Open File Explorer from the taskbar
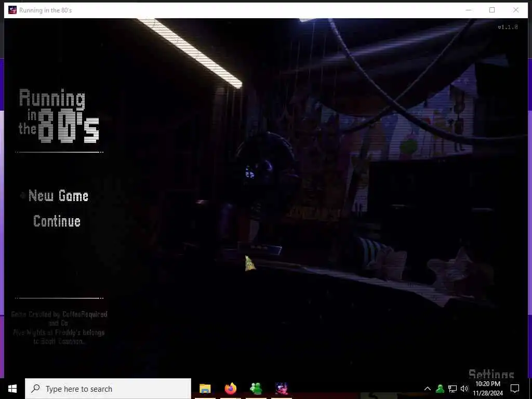Image resolution: width=532 pixels, height=399 pixels. click(x=205, y=389)
